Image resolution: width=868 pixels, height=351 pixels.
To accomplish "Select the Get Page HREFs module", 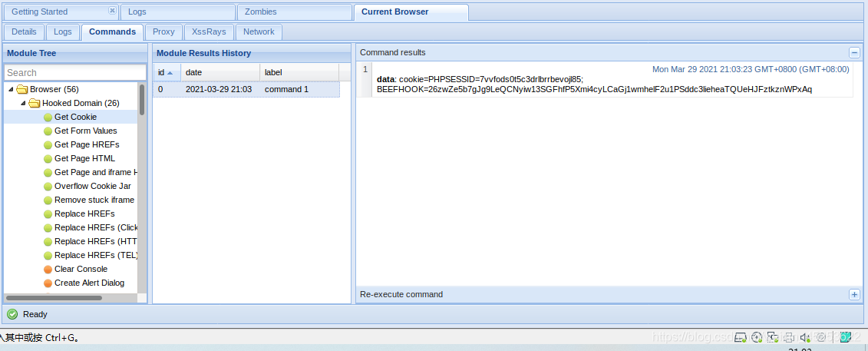I will coord(87,144).
